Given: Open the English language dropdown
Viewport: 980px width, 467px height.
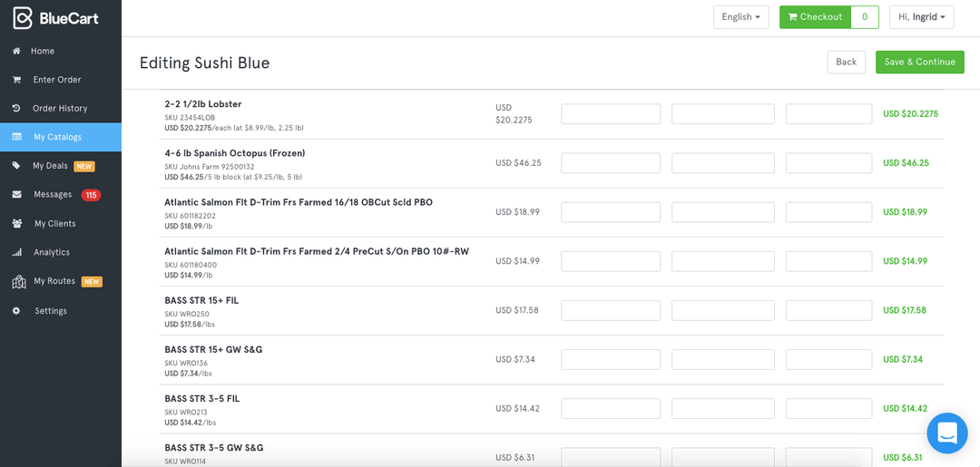Looking at the screenshot, I should (741, 17).
